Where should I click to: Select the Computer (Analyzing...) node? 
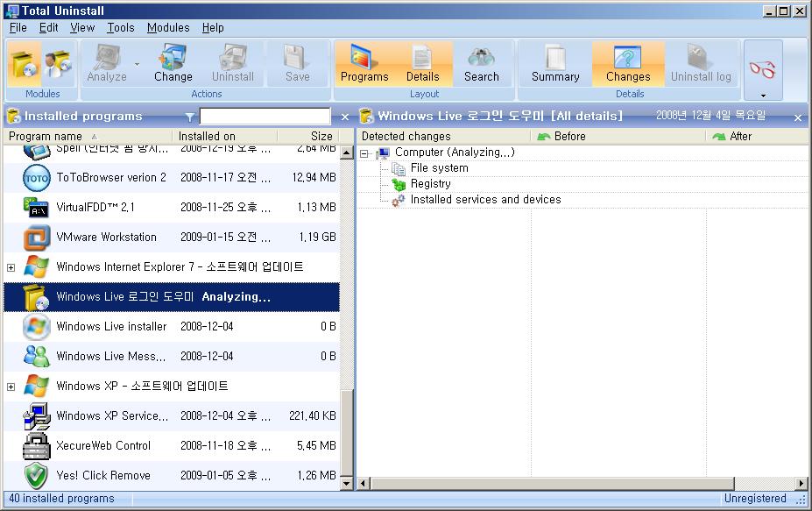[x=455, y=153]
